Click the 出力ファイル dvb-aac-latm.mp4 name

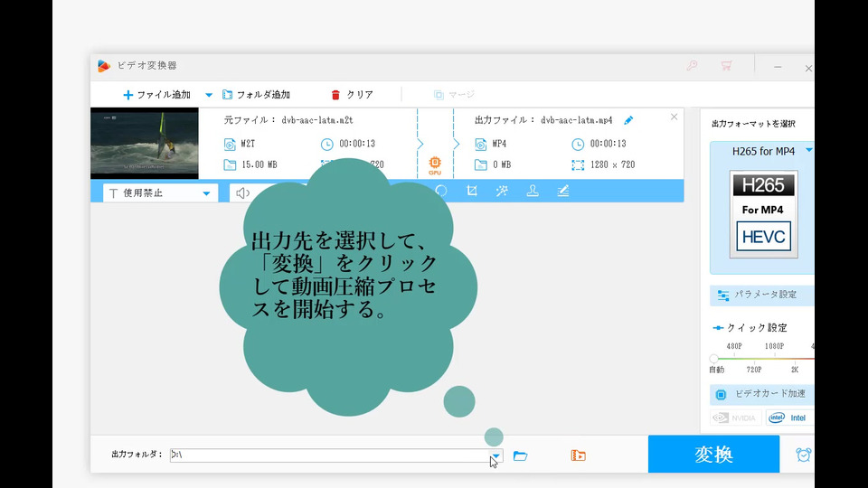click(x=576, y=120)
